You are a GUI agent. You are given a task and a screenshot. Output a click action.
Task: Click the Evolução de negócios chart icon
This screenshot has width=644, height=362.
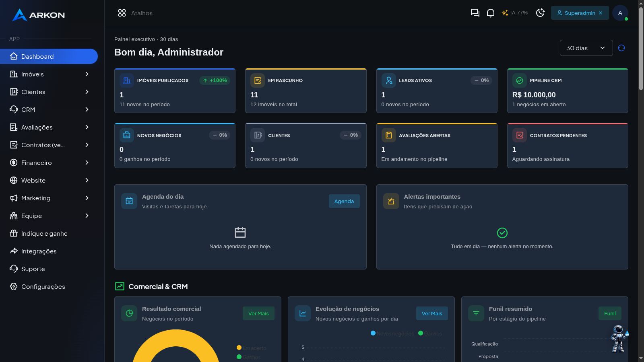tap(303, 313)
